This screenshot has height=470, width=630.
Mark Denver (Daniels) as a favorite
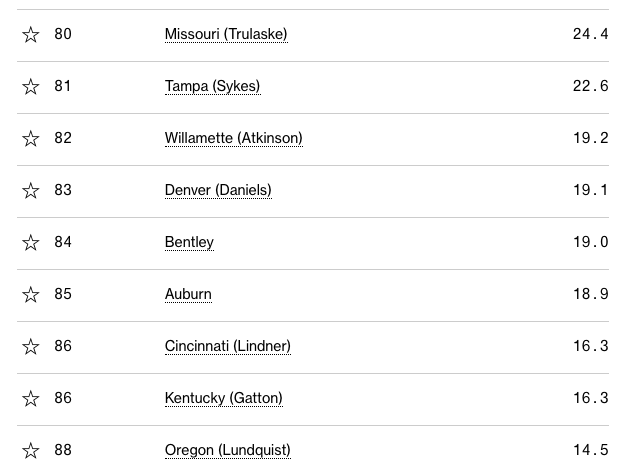click(31, 191)
